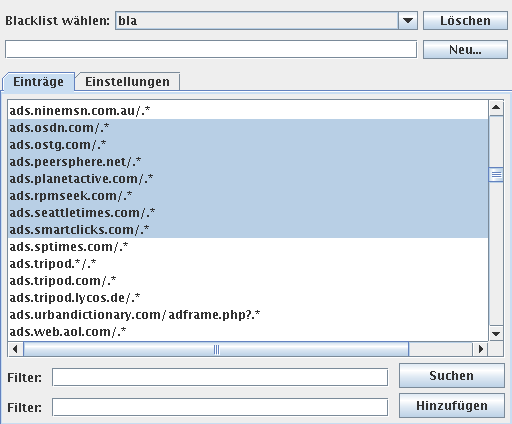
Task: Select entry ads.planetactive.com/.*
Action: pyautogui.click(x=248, y=178)
